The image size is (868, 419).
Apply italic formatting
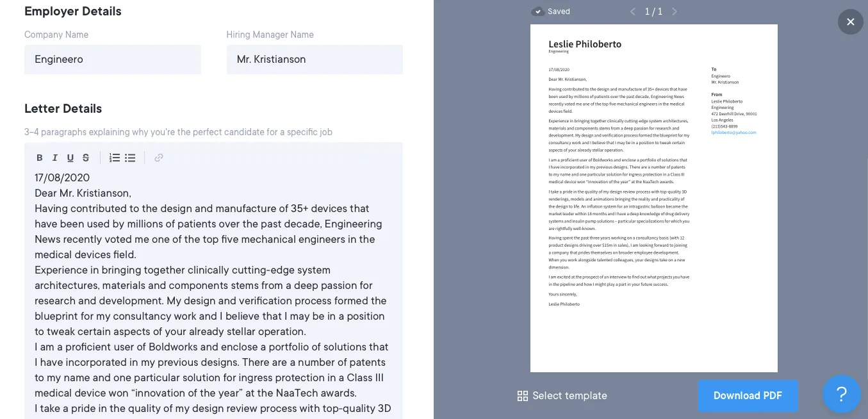click(x=55, y=157)
